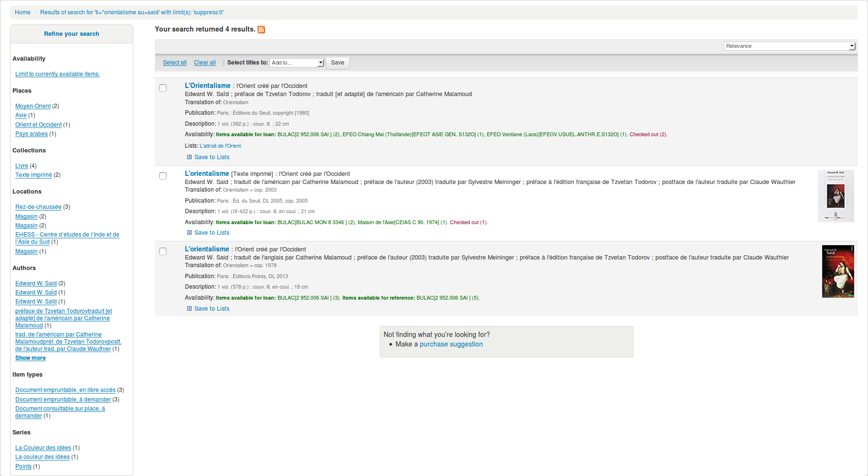Check the first L'Orientalisme result checkbox
Image resolution: width=868 pixels, height=476 pixels.
[x=163, y=88]
